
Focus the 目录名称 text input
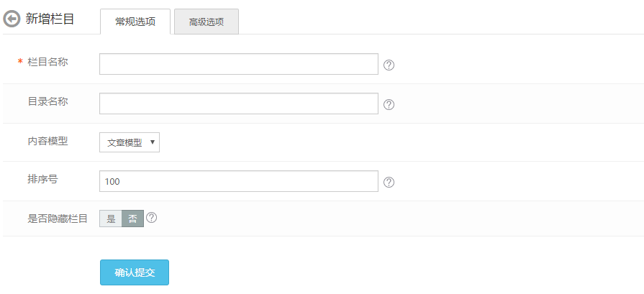(x=239, y=104)
